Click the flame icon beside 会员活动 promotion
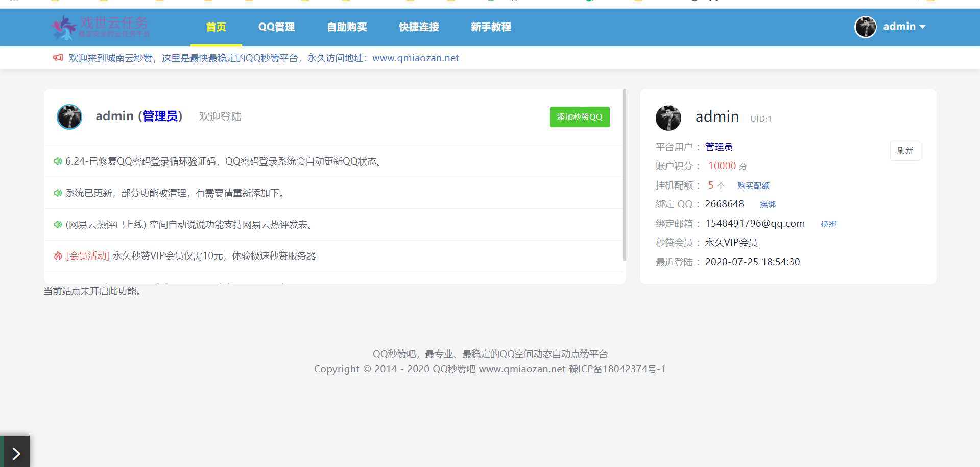This screenshot has height=467, width=980. (58, 255)
